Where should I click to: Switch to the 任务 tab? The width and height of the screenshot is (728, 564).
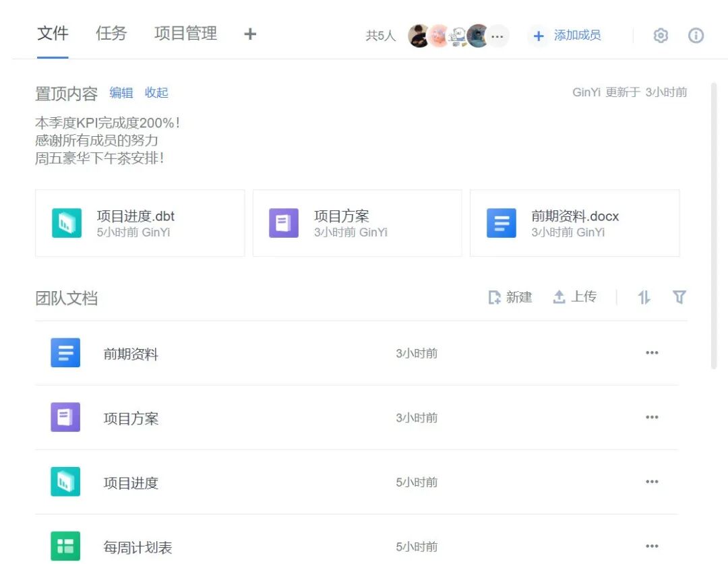(111, 34)
